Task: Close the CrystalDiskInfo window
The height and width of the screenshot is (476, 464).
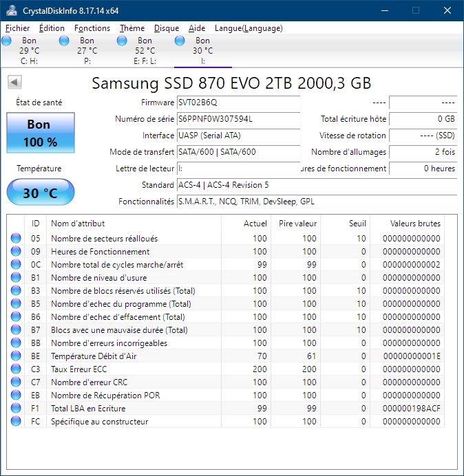Action: pyautogui.click(x=447, y=10)
